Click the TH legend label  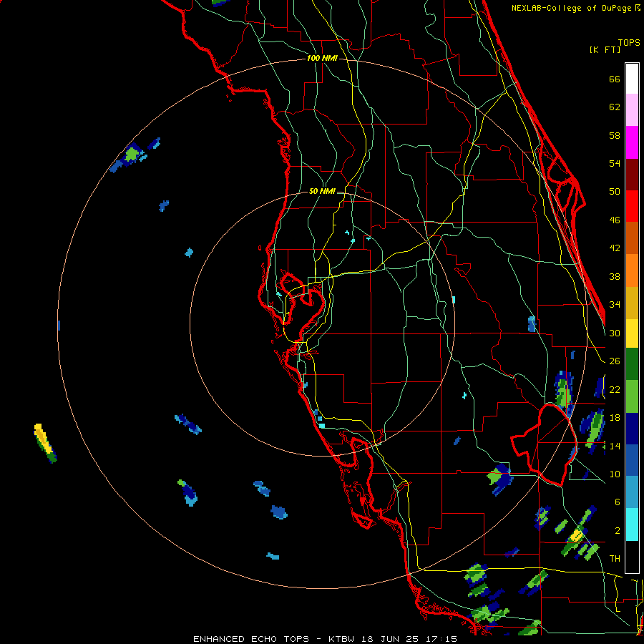click(615, 559)
